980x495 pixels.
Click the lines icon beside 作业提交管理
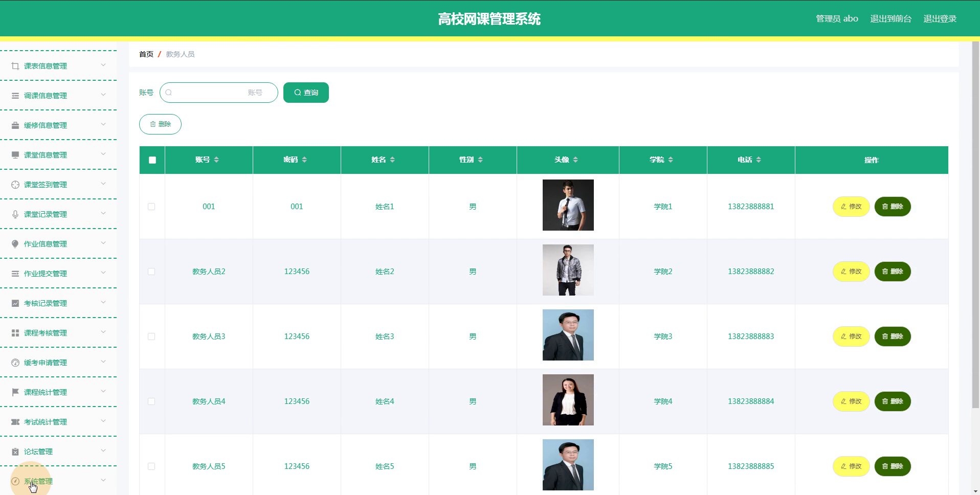[15, 274]
